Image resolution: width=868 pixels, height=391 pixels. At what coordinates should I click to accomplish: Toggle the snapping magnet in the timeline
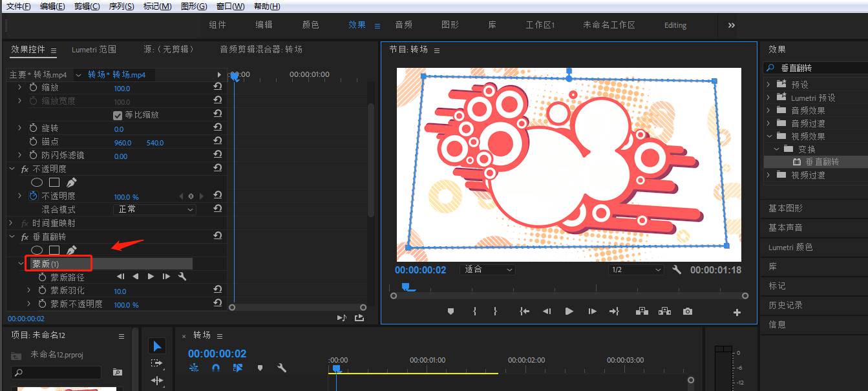coord(215,367)
